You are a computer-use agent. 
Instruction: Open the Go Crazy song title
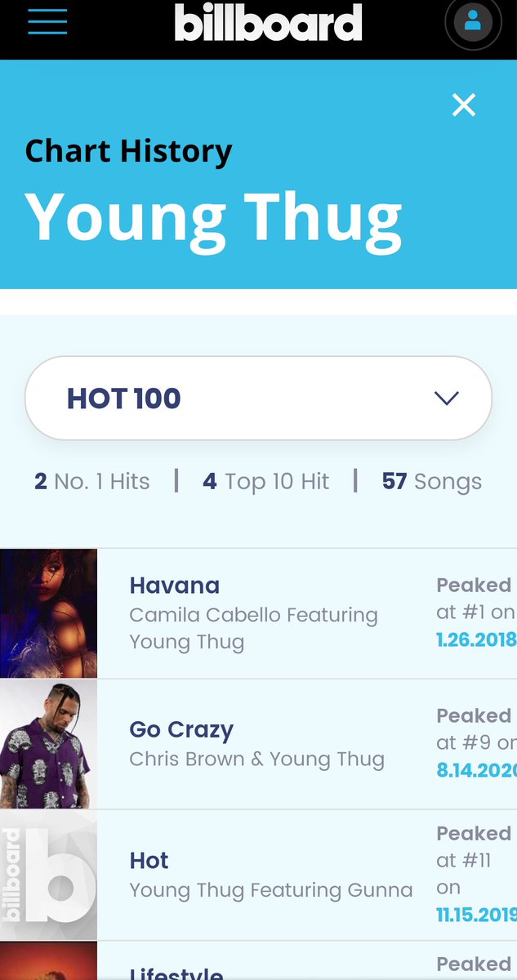coord(181,729)
